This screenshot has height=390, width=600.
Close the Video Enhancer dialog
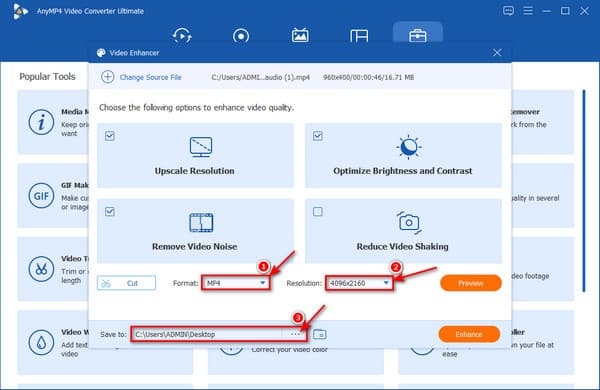coord(497,52)
